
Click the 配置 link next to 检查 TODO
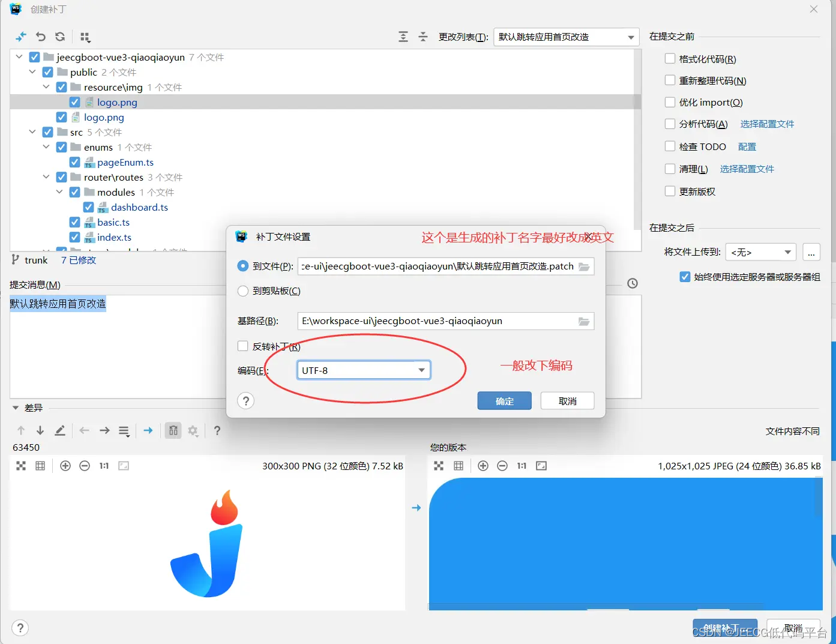(x=747, y=146)
